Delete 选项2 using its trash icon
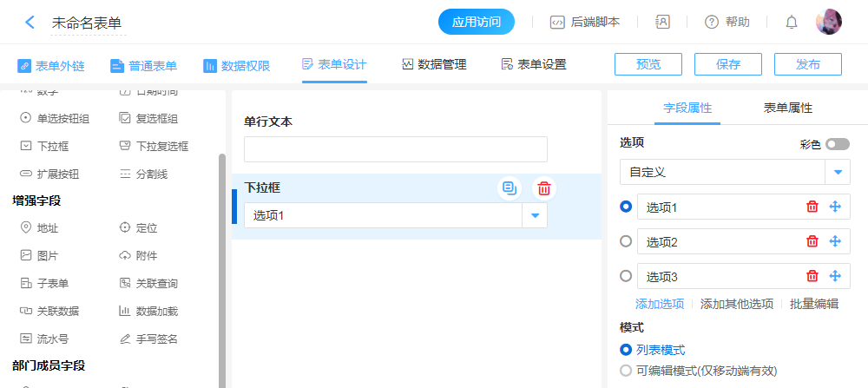Screen dimensions: 868x388 pos(812,241)
